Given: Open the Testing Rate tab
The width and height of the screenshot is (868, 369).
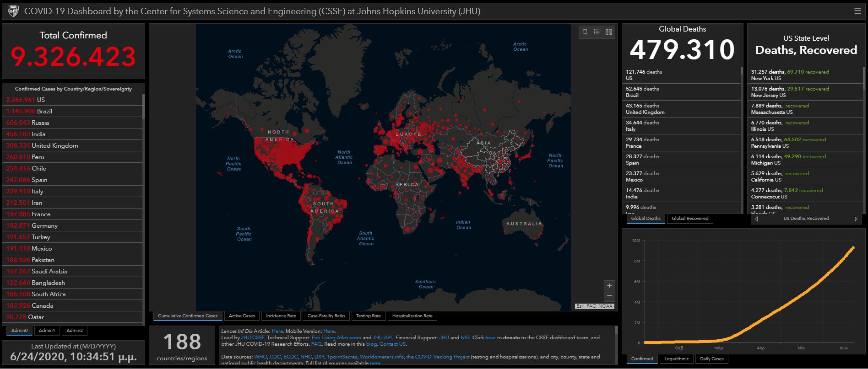Looking at the screenshot, I should click(x=369, y=316).
